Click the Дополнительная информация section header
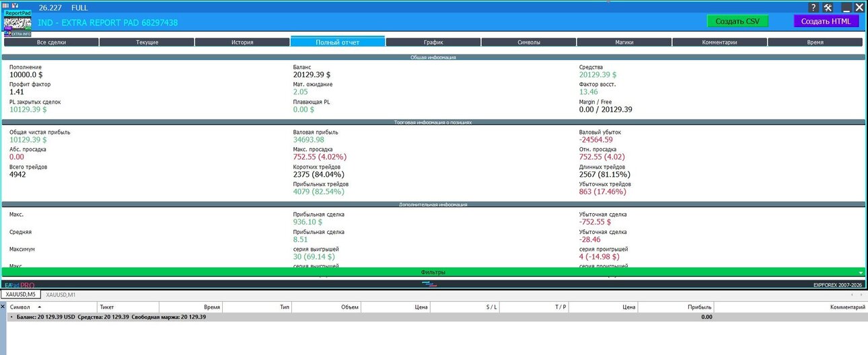Image resolution: width=868 pixels, height=355 pixels. click(433, 204)
